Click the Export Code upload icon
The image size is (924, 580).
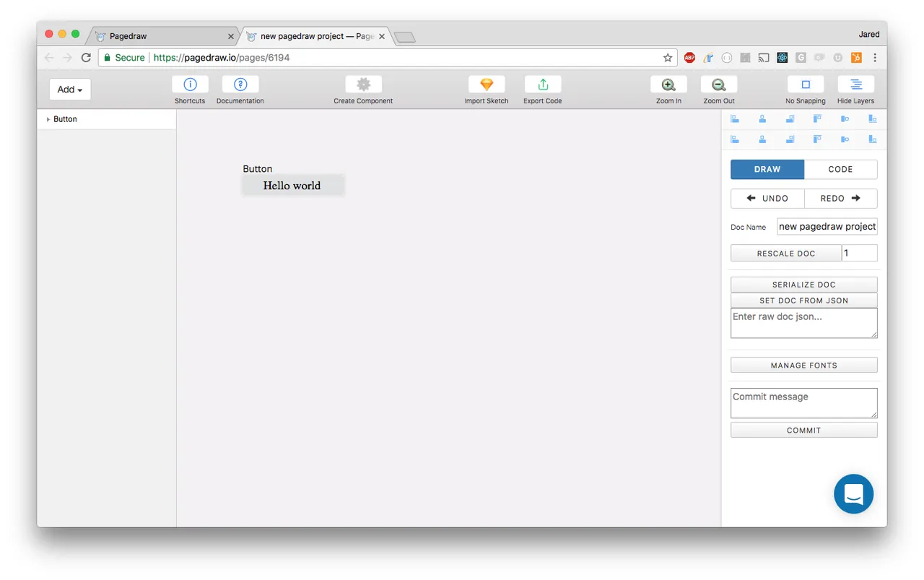click(x=543, y=85)
